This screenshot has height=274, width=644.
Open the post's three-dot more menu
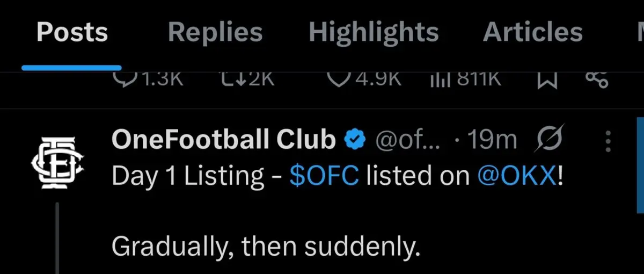point(608,141)
